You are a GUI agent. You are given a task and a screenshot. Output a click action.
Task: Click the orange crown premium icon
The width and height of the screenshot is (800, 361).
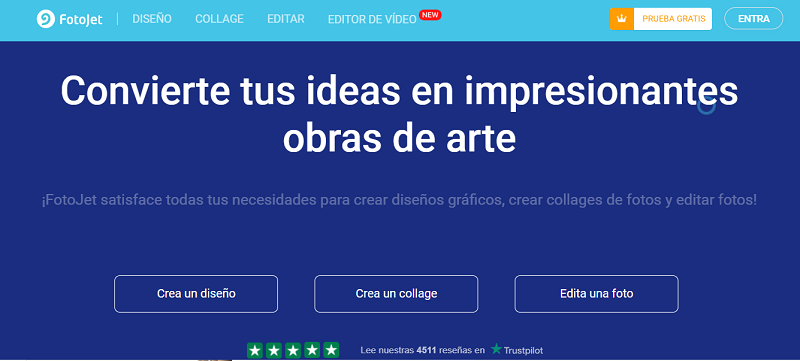pos(621,19)
